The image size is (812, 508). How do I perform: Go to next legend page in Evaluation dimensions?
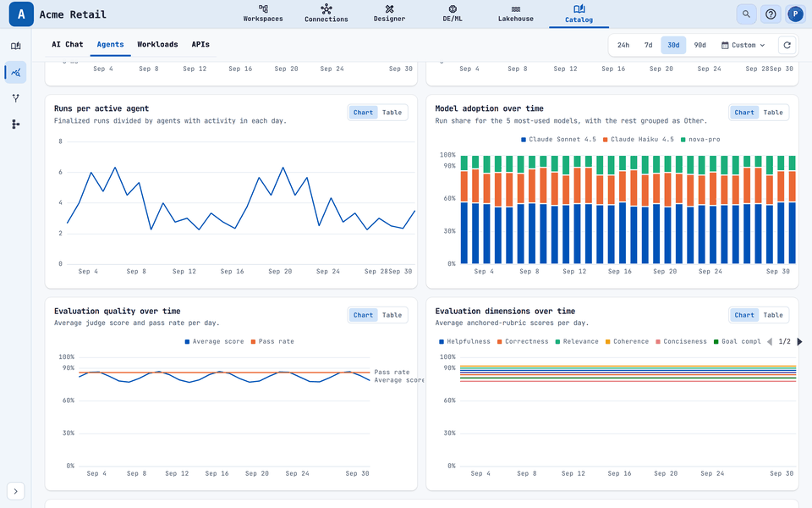pyautogui.click(x=799, y=341)
